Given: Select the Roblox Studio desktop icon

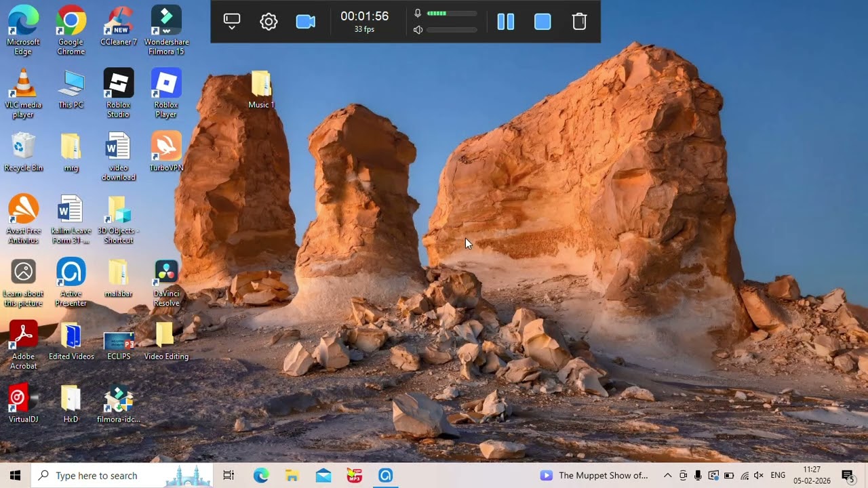Looking at the screenshot, I should [119, 94].
